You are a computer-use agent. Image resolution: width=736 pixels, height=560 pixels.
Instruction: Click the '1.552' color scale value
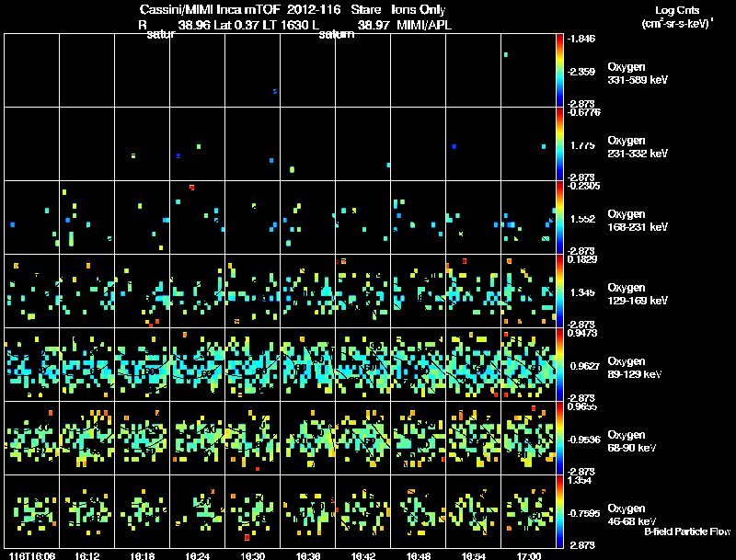(582, 219)
